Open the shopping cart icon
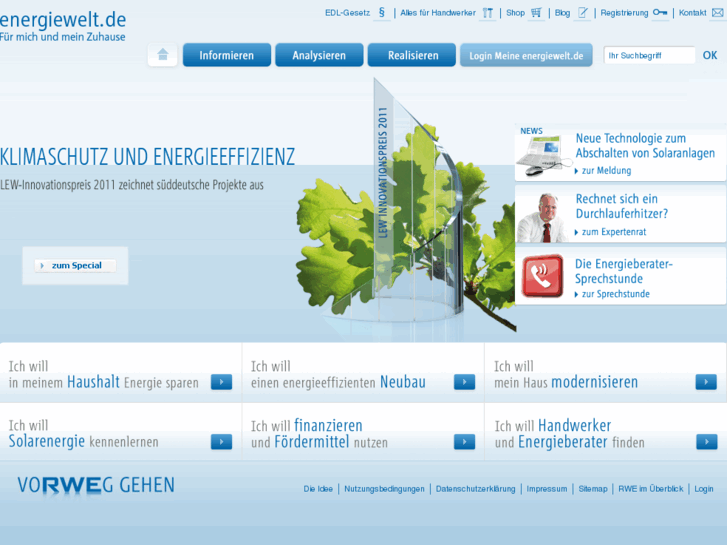Screen dimensions: 727x545 [537, 13]
